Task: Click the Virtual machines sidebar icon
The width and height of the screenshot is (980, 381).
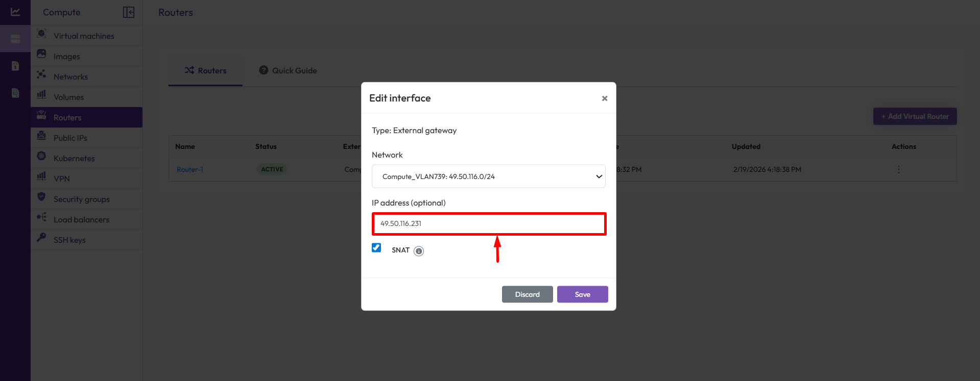Action: coord(42,34)
